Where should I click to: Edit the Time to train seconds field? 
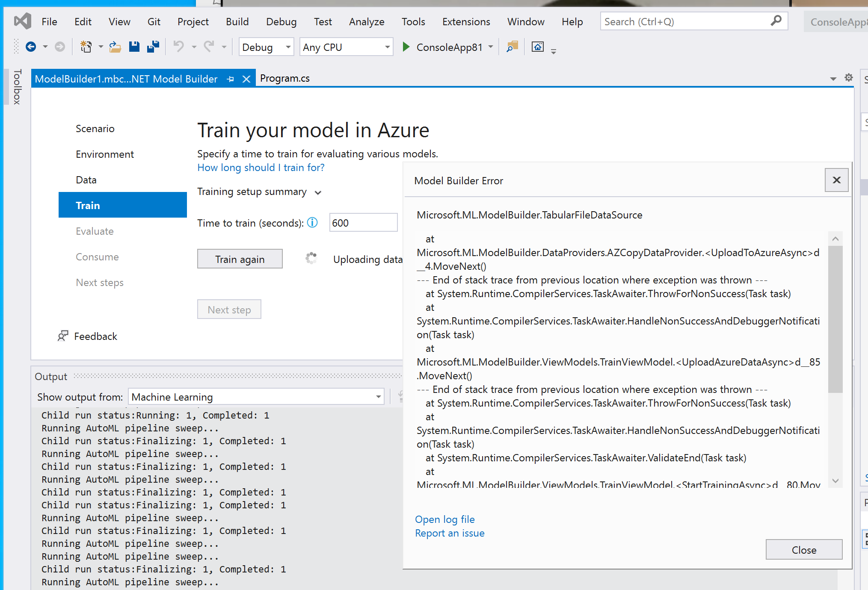[363, 222]
